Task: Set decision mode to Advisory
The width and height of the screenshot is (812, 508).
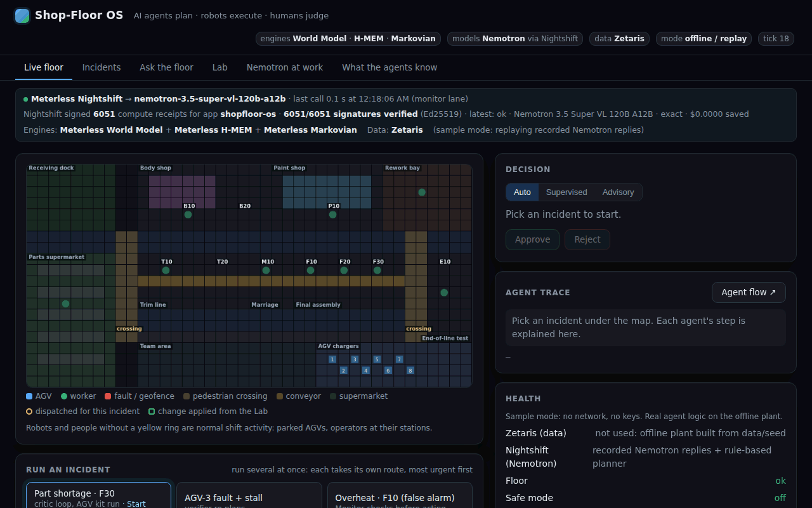Action: [x=618, y=192]
